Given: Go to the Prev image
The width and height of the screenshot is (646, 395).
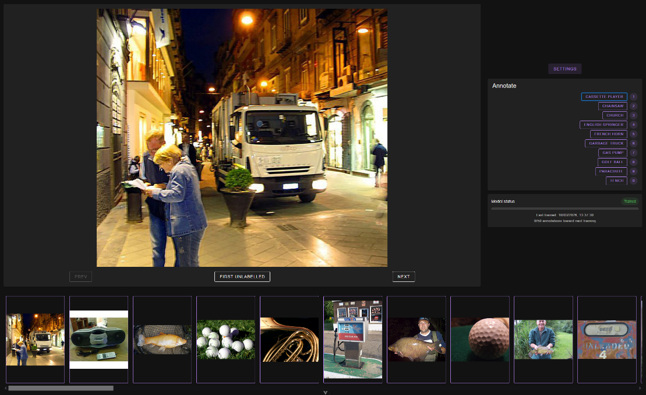Looking at the screenshot, I should point(80,276).
